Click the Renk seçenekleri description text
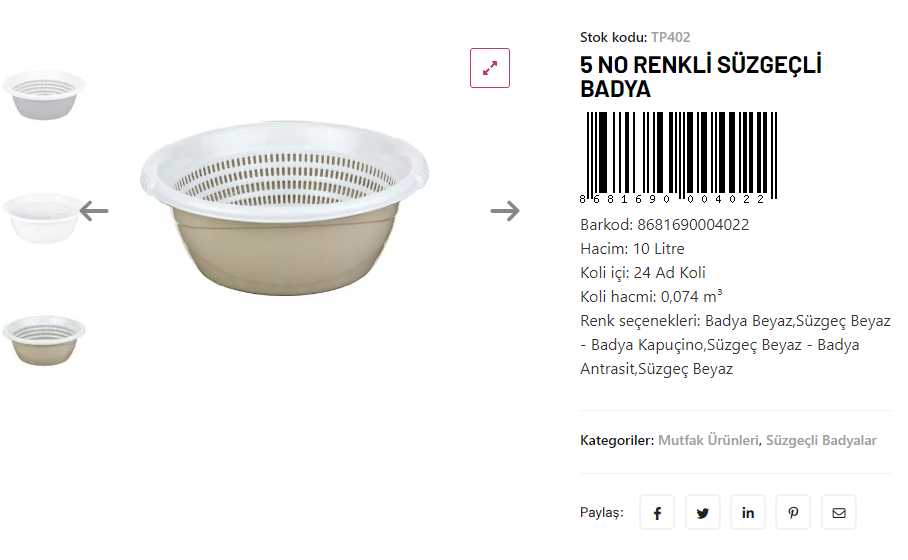Screen dimensions: 908x560 (735, 345)
